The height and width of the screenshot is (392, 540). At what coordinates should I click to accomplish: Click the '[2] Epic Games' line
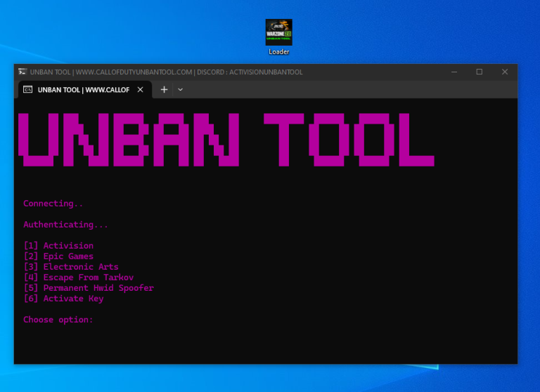58,256
